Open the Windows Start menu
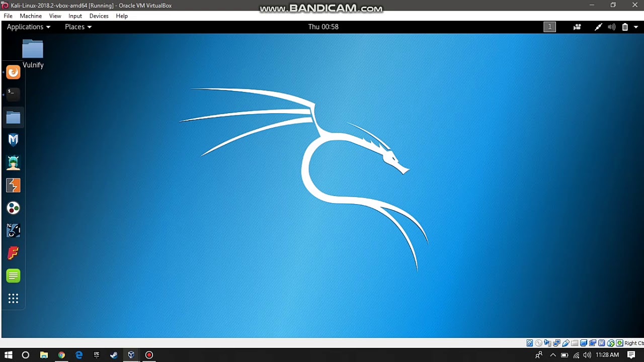This screenshot has width=644, height=362. pos(9,355)
